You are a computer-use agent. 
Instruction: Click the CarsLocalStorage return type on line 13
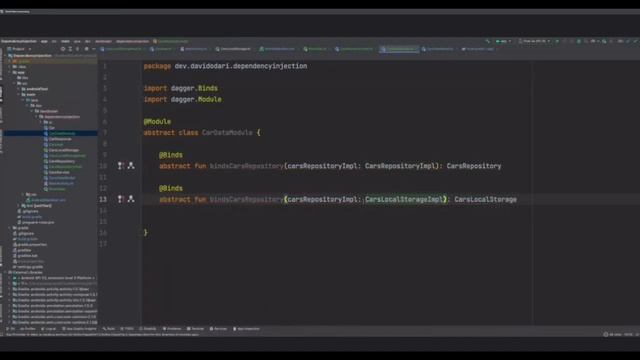click(x=485, y=199)
